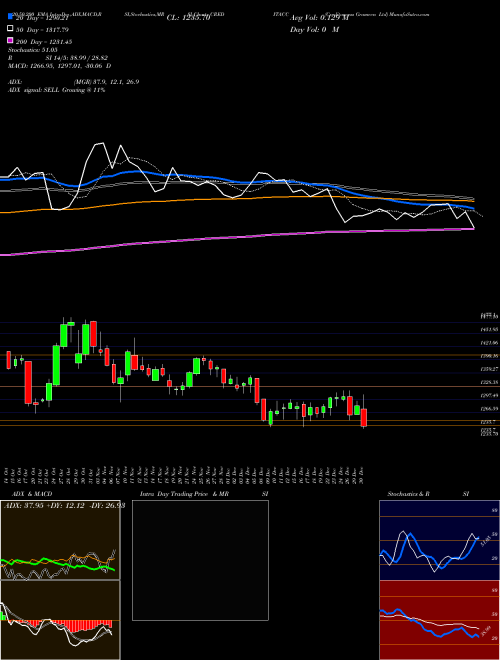Screen dimensions: 500x660
Task: Click the ADX +DY -DY readout
Action: [64, 505]
